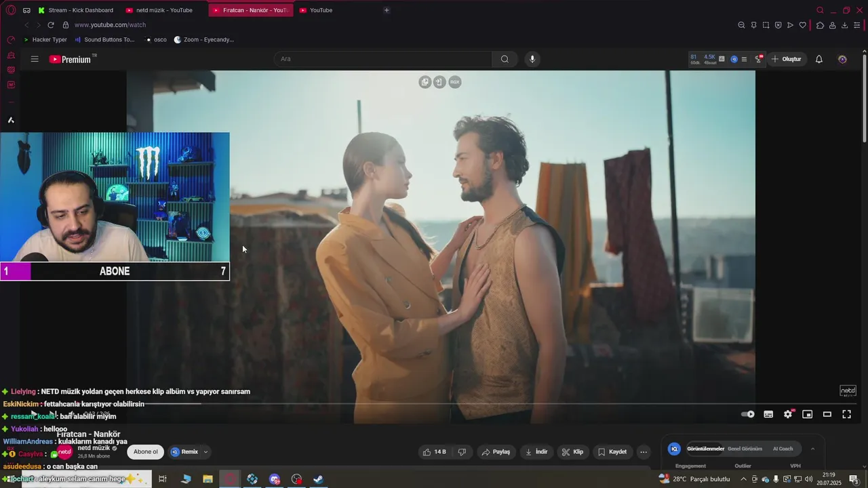
Task: Click Paylaş share button
Action: pos(496,452)
